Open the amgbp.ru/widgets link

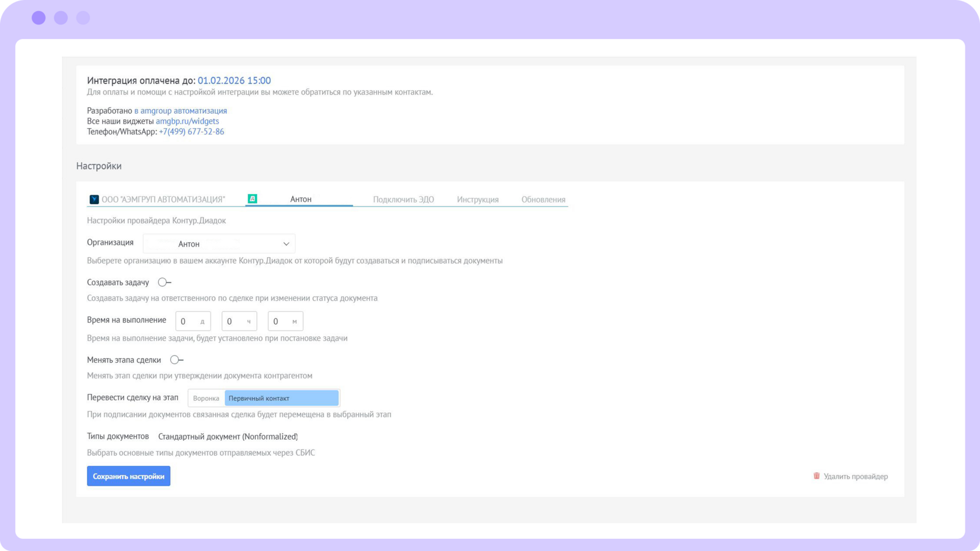[x=187, y=121]
